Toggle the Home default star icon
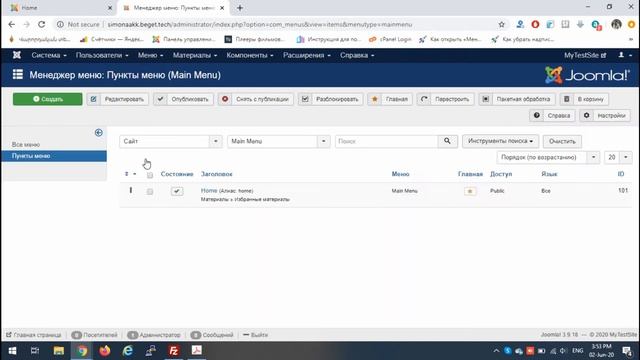 (x=470, y=191)
